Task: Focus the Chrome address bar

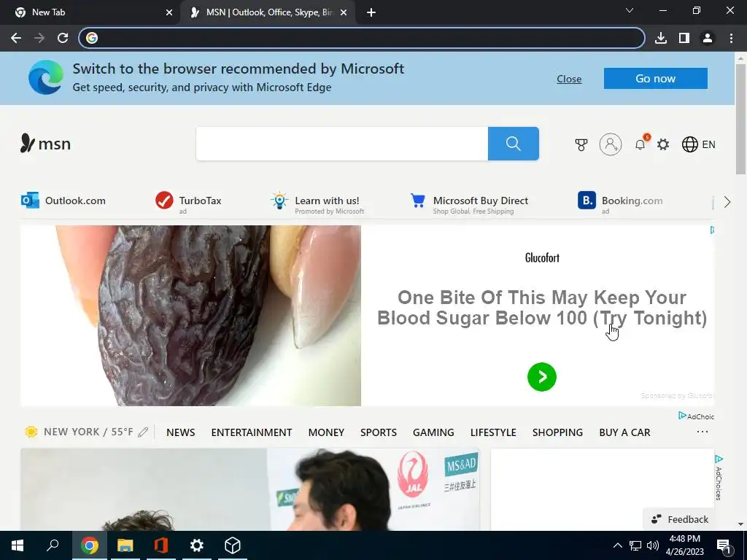Action: (x=362, y=38)
